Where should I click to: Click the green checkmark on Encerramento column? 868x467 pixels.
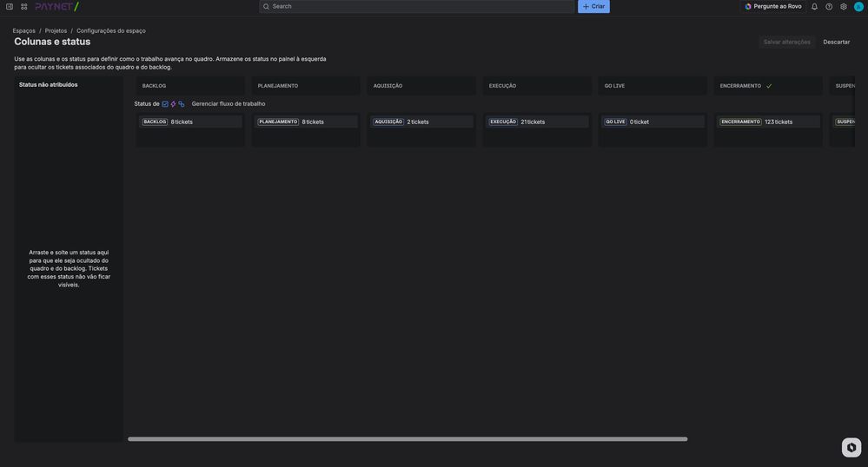[769, 86]
